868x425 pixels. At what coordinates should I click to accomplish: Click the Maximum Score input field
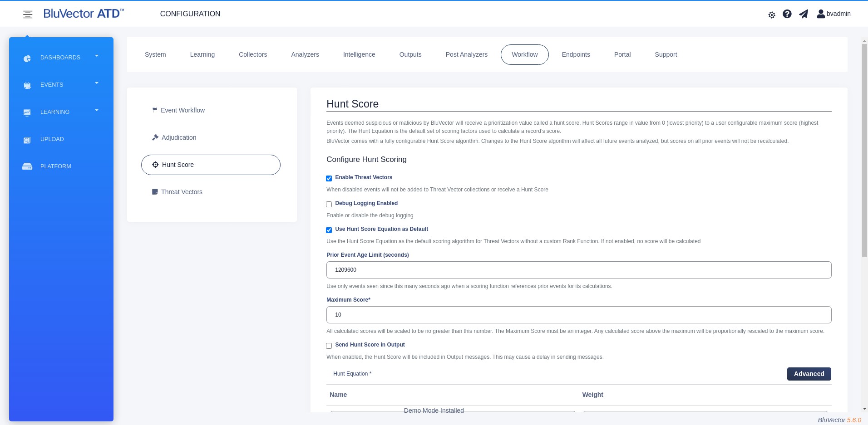coord(579,315)
